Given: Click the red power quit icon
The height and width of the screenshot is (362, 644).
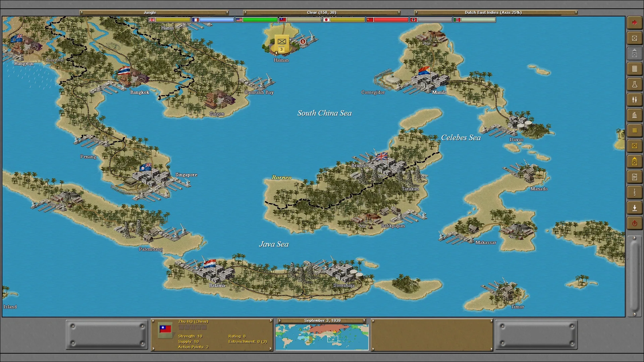Looking at the screenshot, I should point(634,224).
